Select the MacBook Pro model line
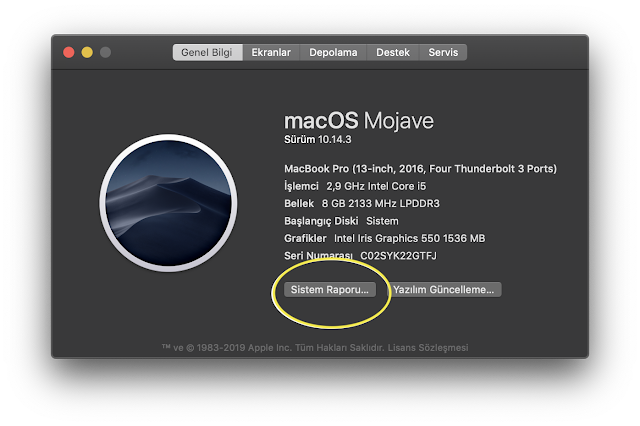The width and height of the screenshot is (640, 426). point(420,169)
